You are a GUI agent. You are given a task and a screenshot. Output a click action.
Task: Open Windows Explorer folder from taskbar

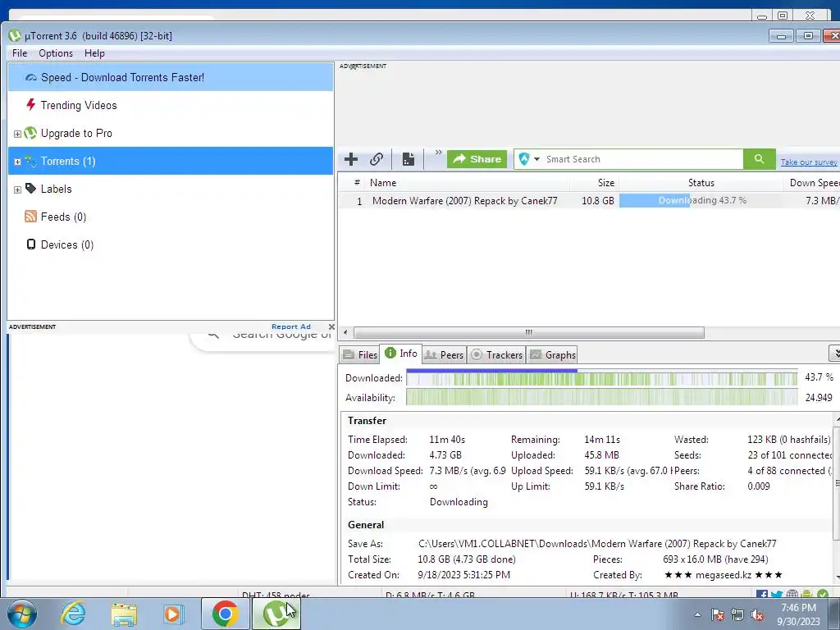coord(124,614)
